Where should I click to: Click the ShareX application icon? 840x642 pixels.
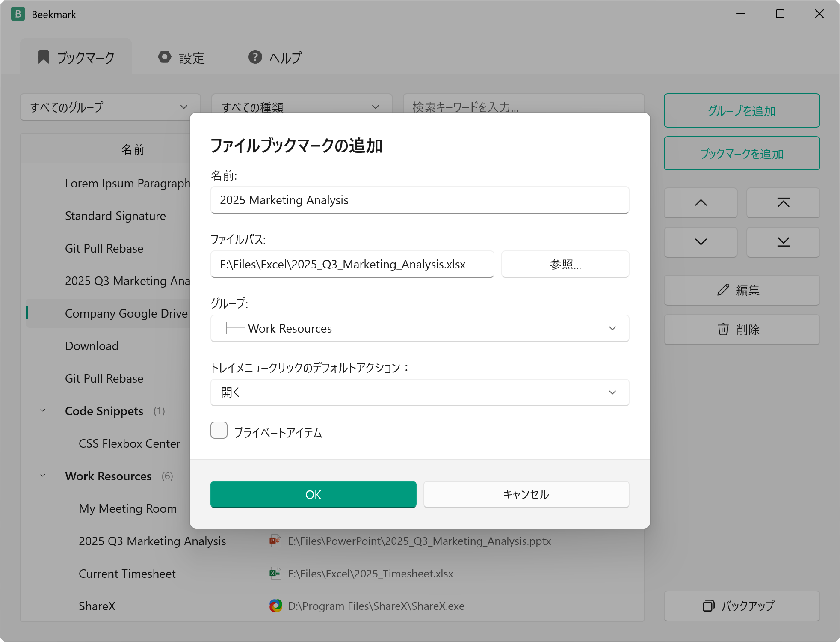click(x=275, y=606)
